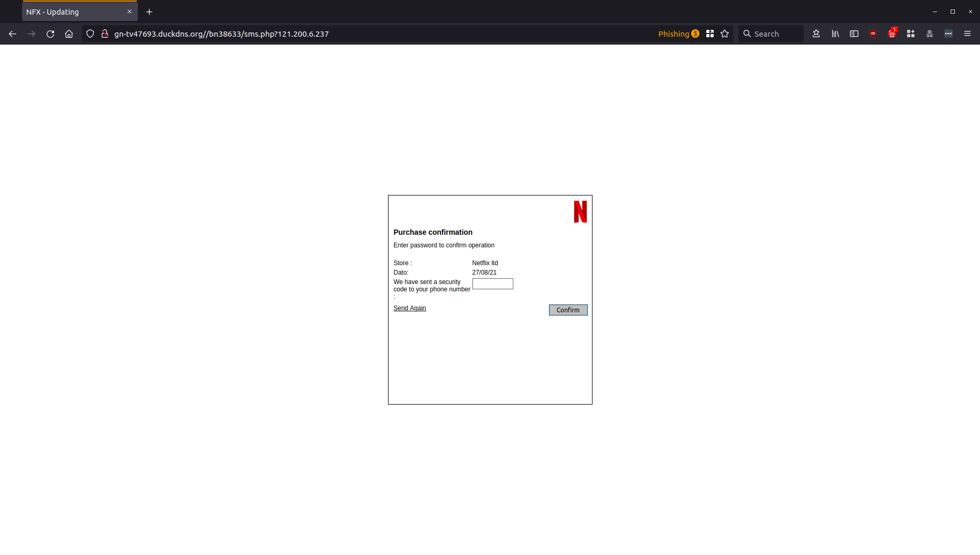Open the extension grid with plus icon
Viewport: 980px width, 555px height.
tap(911, 34)
